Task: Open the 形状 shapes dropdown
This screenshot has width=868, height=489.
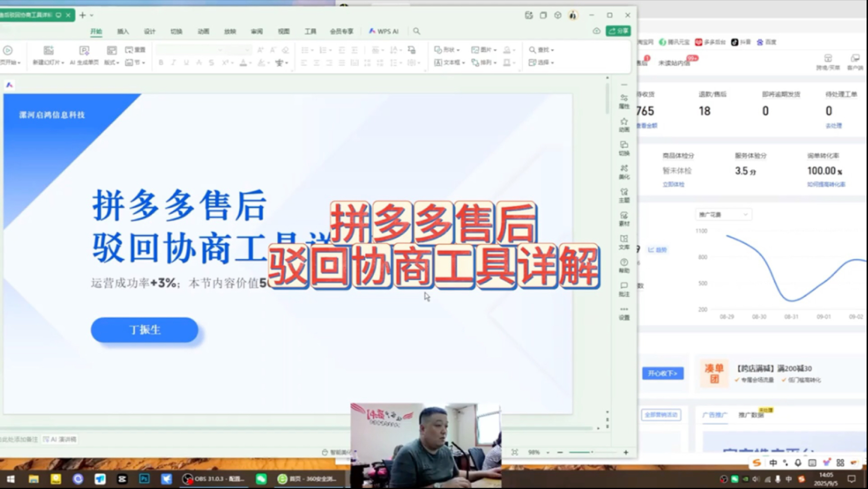Action: [447, 50]
